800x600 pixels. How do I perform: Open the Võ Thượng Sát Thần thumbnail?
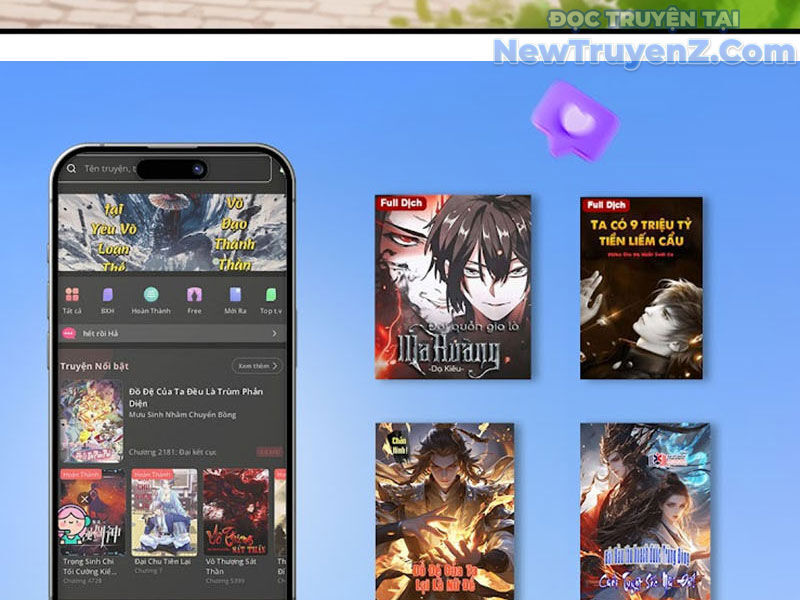tap(235, 512)
